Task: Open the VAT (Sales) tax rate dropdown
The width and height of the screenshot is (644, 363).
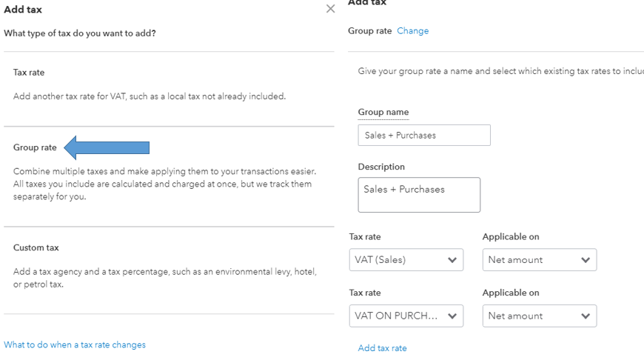Action: (406, 260)
